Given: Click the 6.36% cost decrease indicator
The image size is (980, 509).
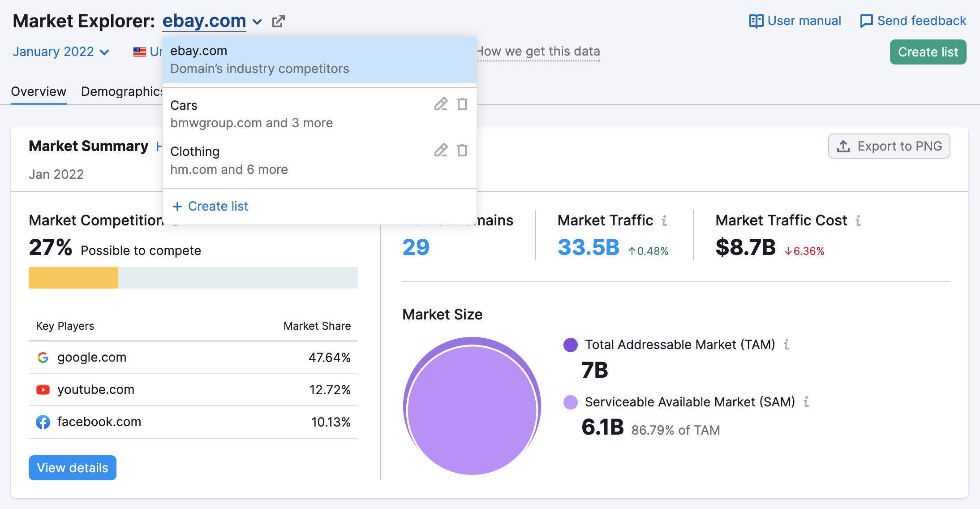Looking at the screenshot, I should point(804,251).
